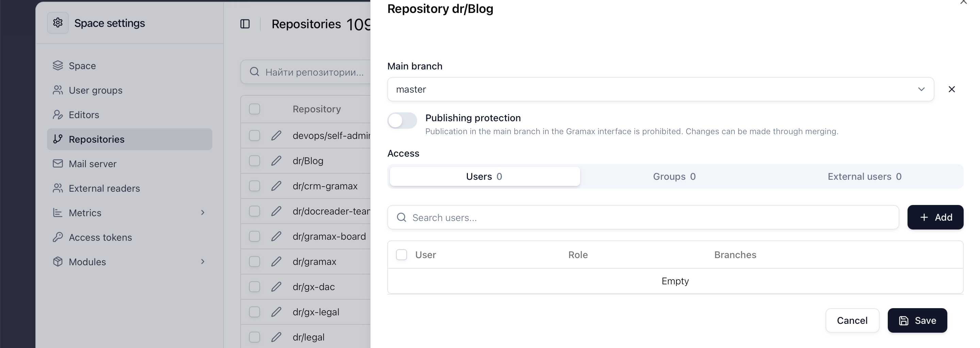The height and width of the screenshot is (348, 980).
Task: Open the Main branch dropdown
Action: [x=660, y=90]
